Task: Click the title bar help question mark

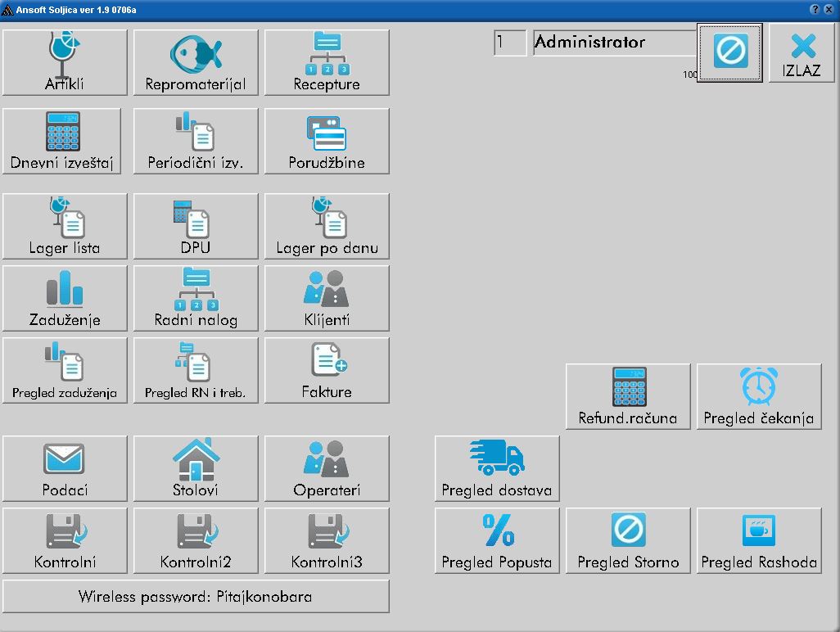Action: 815,9
